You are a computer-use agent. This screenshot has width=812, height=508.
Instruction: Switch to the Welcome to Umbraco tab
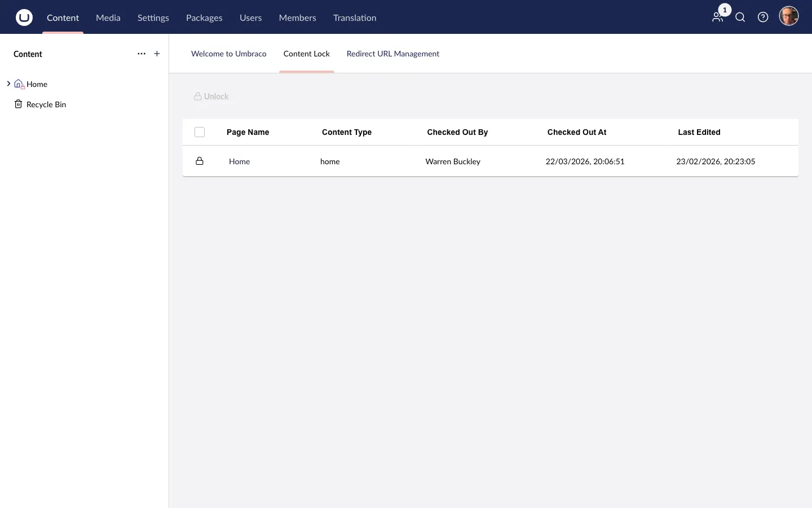tap(228, 54)
